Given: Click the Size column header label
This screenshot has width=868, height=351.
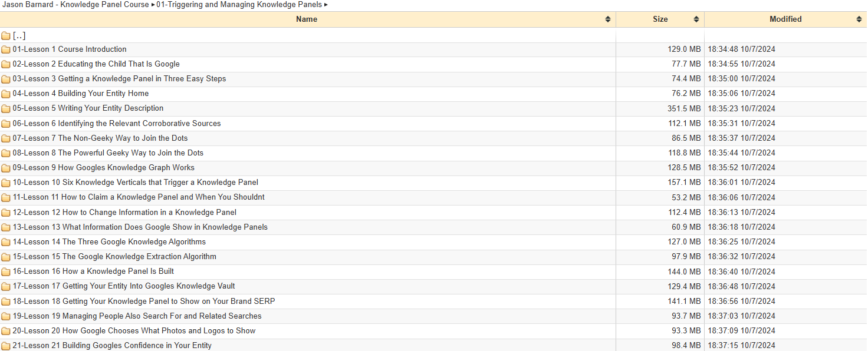Looking at the screenshot, I should click(660, 19).
